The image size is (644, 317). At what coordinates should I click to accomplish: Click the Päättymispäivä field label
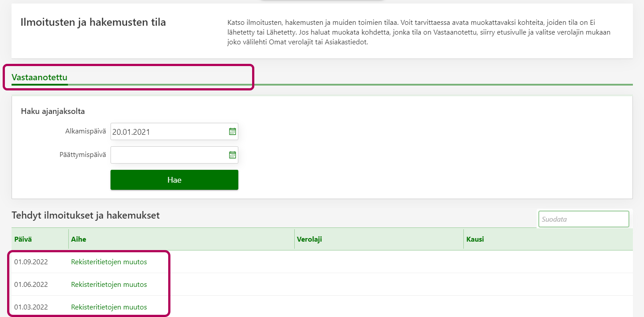(x=83, y=155)
